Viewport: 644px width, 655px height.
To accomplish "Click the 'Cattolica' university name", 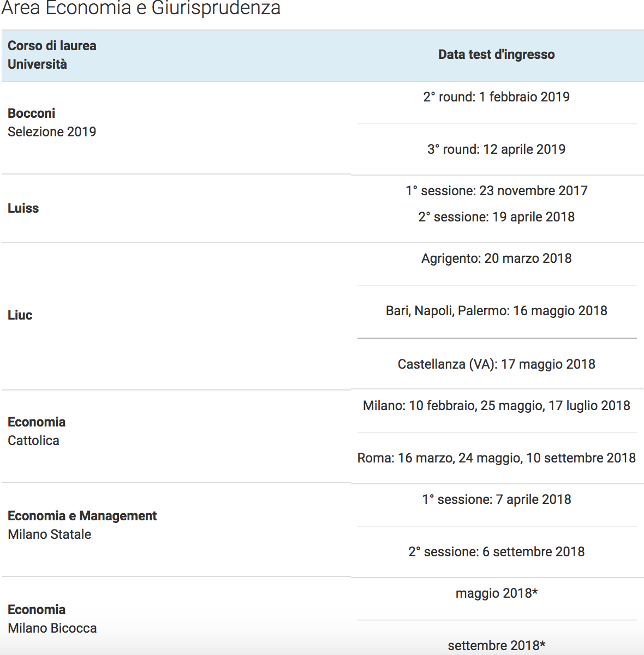I will pos(33,441).
